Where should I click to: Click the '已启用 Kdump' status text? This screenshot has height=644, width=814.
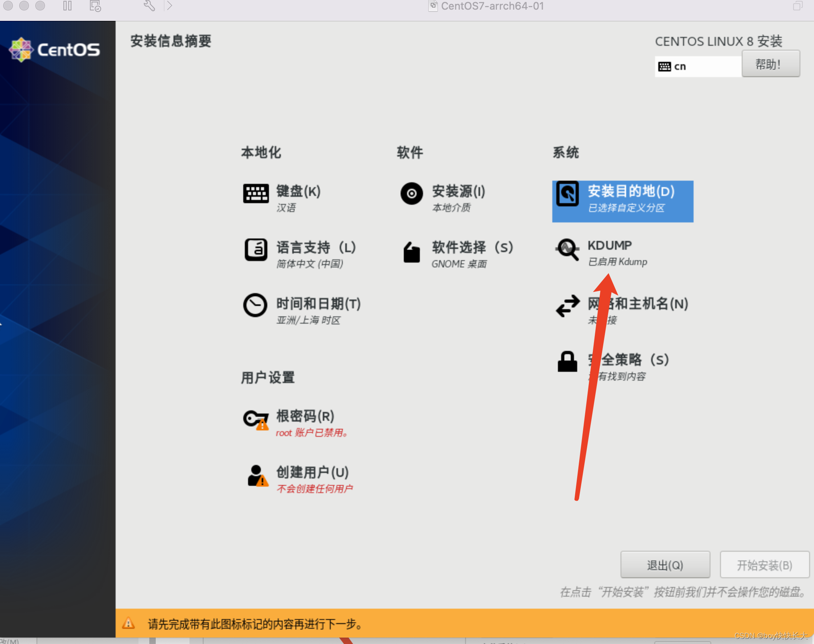617,262
